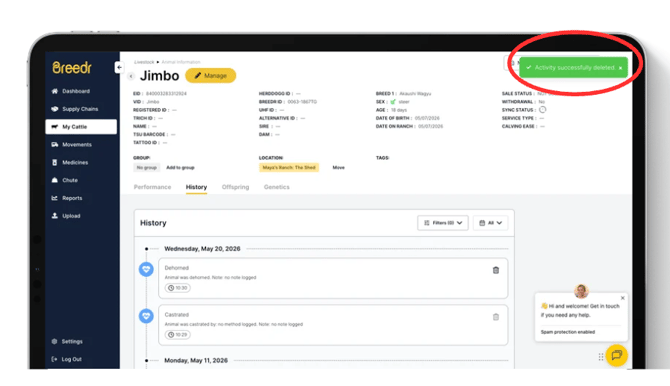Click the Breedr logo
This screenshot has width=670, height=386.
72,68
